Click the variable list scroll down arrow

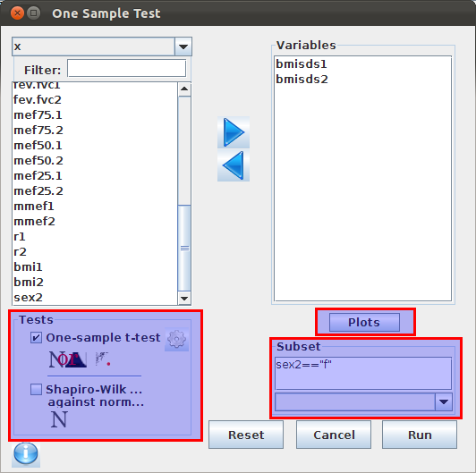[184, 299]
